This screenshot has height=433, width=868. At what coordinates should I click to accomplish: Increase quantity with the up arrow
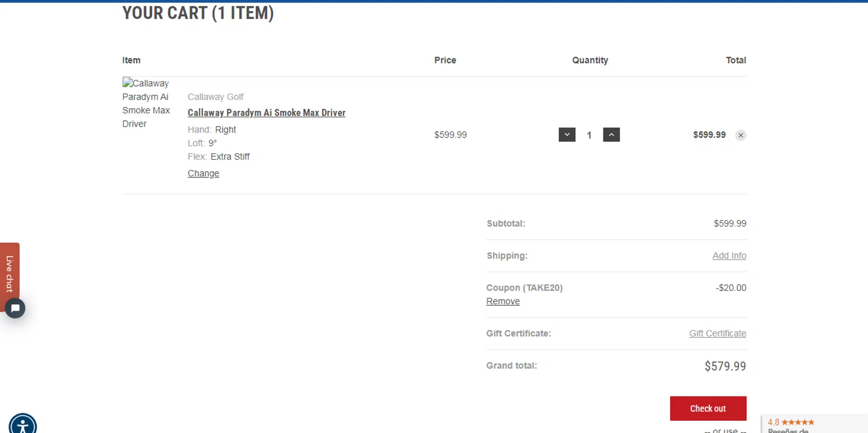point(611,135)
